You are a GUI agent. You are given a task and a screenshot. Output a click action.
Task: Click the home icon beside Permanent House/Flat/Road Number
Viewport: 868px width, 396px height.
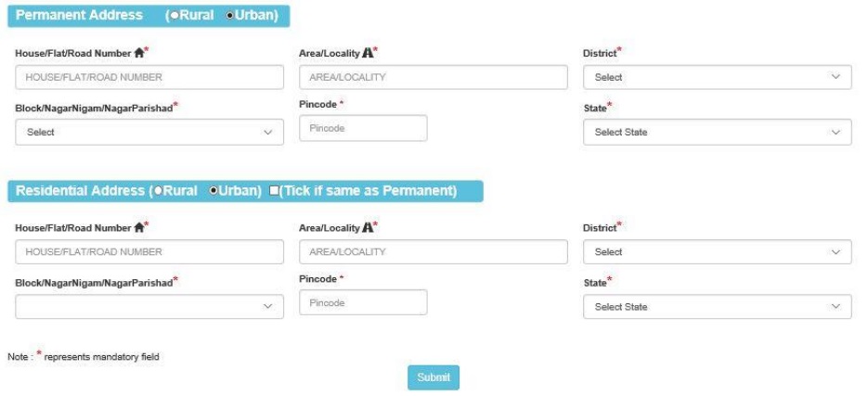tap(139, 53)
